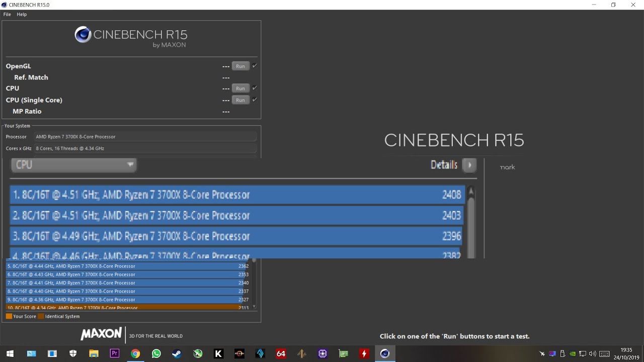
Task: Open the AIDA64 icon in taskbar
Action: click(281, 353)
